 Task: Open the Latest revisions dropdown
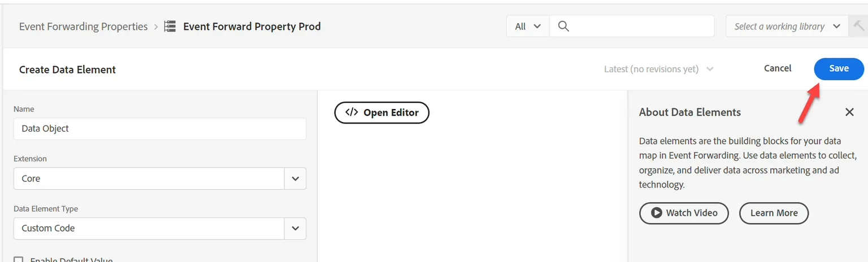(658, 69)
